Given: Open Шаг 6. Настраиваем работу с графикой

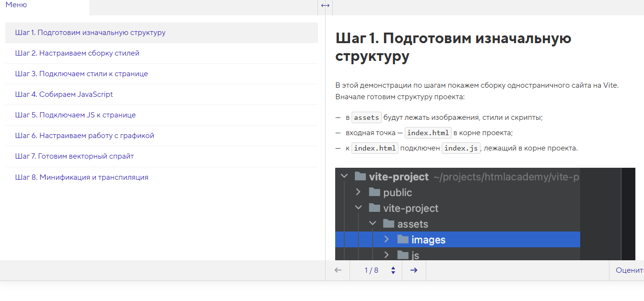Looking at the screenshot, I should coord(85,136).
